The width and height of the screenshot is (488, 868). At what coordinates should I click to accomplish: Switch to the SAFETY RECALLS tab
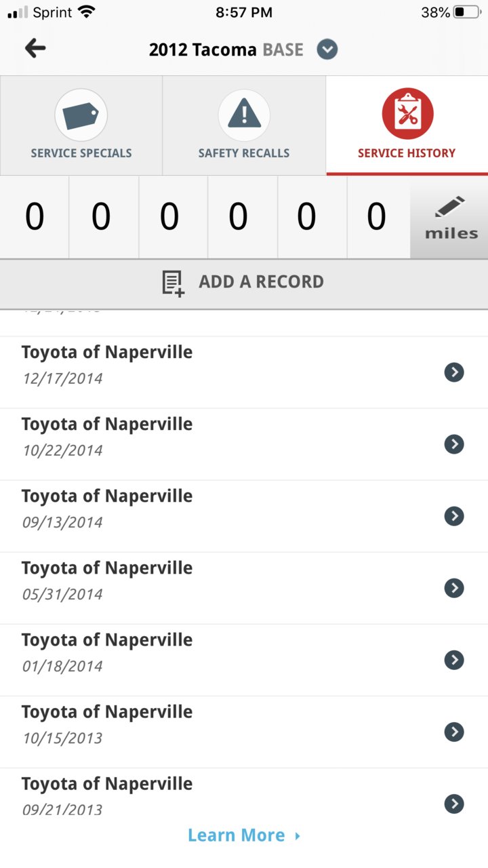click(x=244, y=125)
